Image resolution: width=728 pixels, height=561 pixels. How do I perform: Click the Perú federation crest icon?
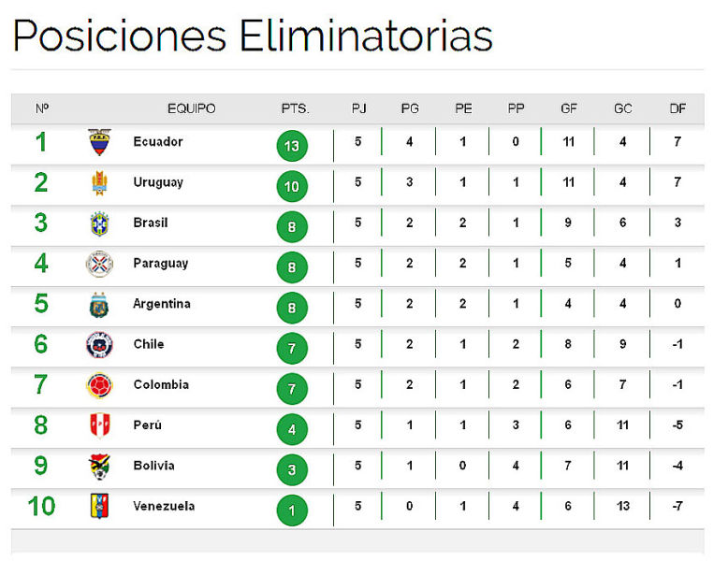point(99,426)
